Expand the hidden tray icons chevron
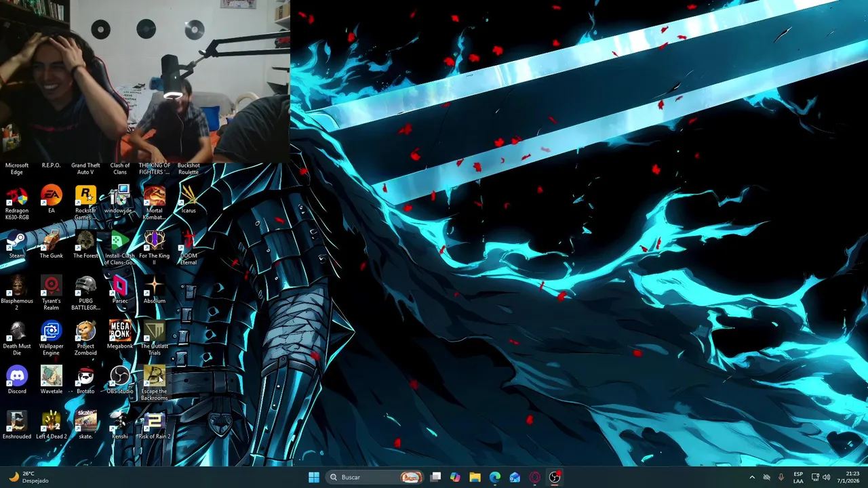The width and height of the screenshot is (868, 488). pos(751,477)
